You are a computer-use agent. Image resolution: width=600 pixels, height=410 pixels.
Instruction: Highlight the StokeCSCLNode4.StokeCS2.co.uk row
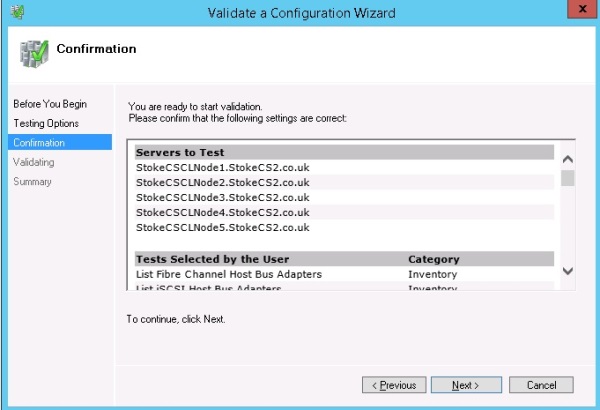(222, 212)
